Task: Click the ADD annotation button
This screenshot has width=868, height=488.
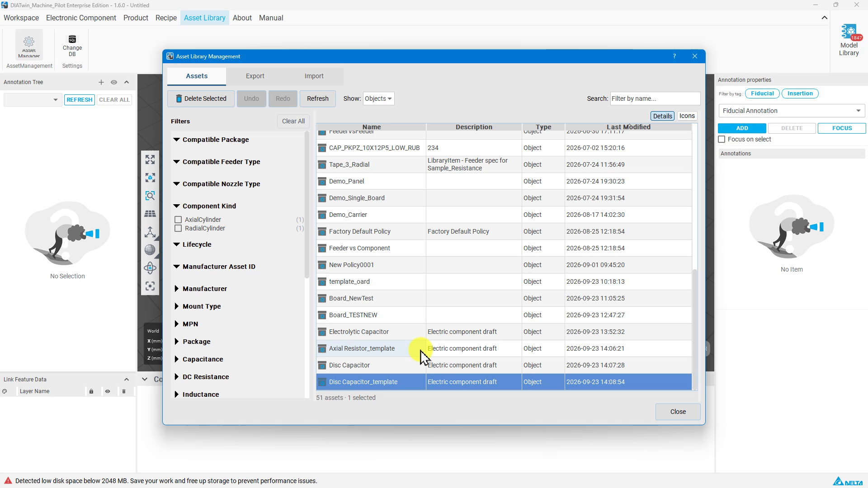Action: [x=742, y=128]
